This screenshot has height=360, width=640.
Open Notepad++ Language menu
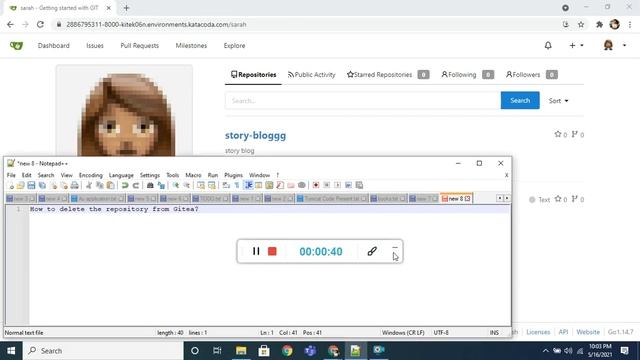click(x=121, y=175)
